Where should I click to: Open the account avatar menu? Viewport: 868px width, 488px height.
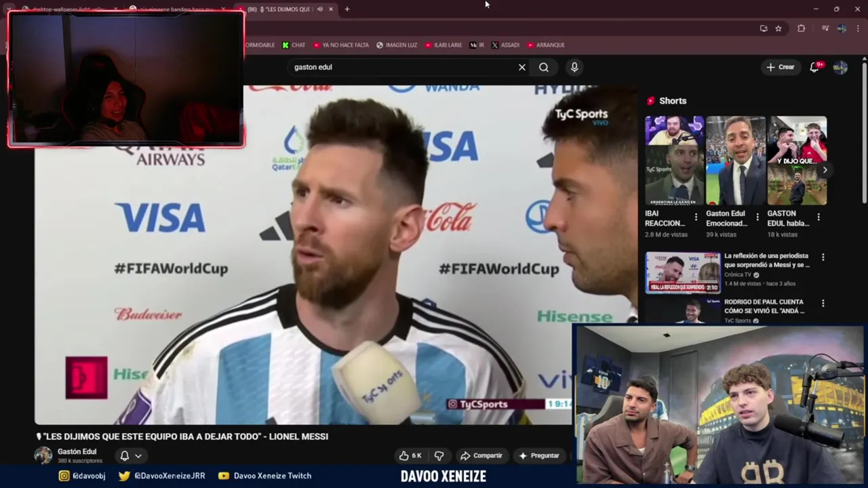click(840, 67)
